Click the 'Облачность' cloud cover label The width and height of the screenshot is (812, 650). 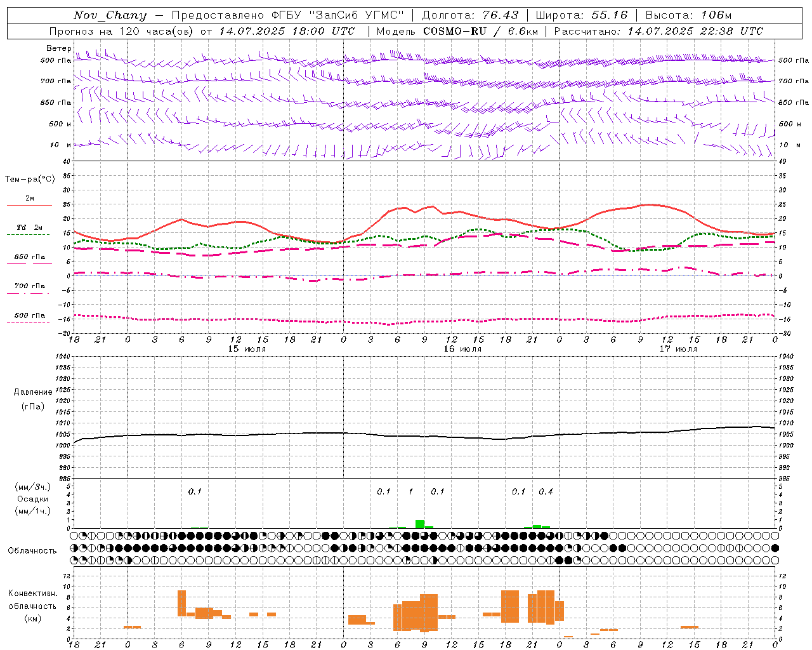tap(32, 550)
